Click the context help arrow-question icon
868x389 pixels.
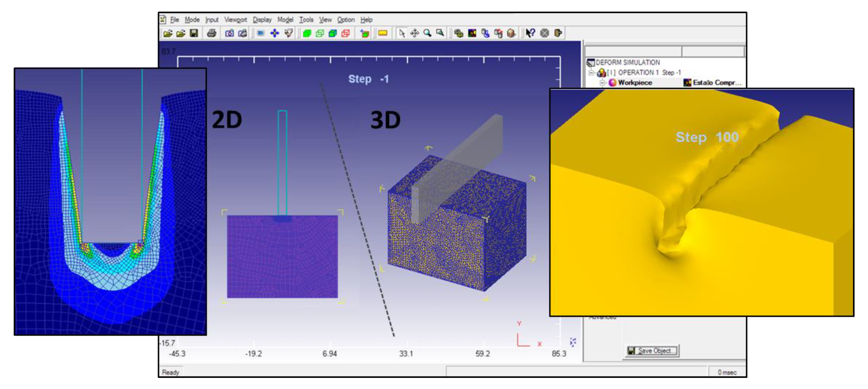[530, 33]
